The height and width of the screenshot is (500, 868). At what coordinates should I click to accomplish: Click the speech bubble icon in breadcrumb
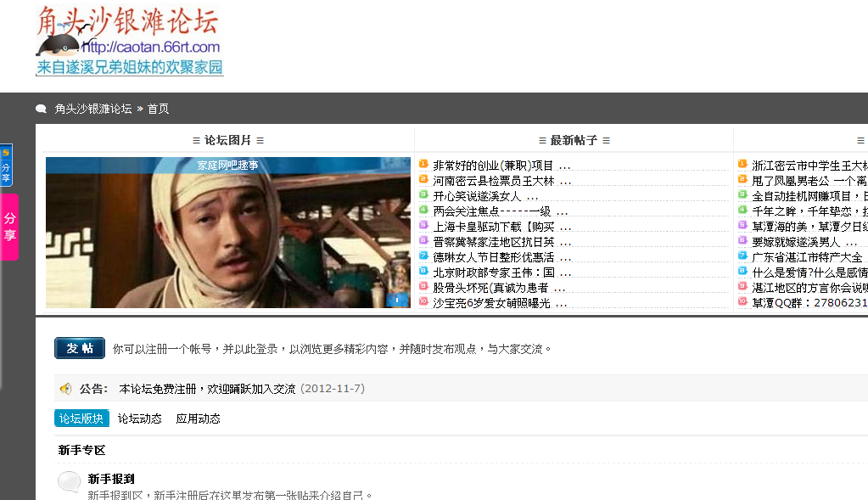point(41,109)
